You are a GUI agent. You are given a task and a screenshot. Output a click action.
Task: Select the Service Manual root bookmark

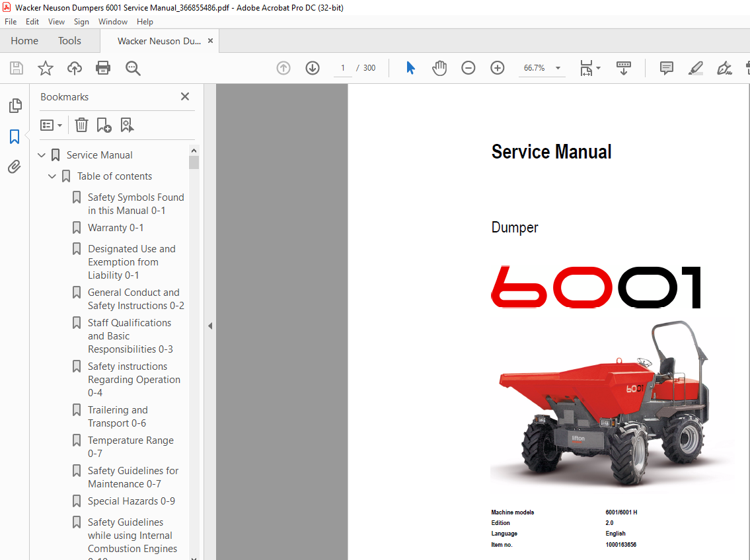click(x=100, y=155)
